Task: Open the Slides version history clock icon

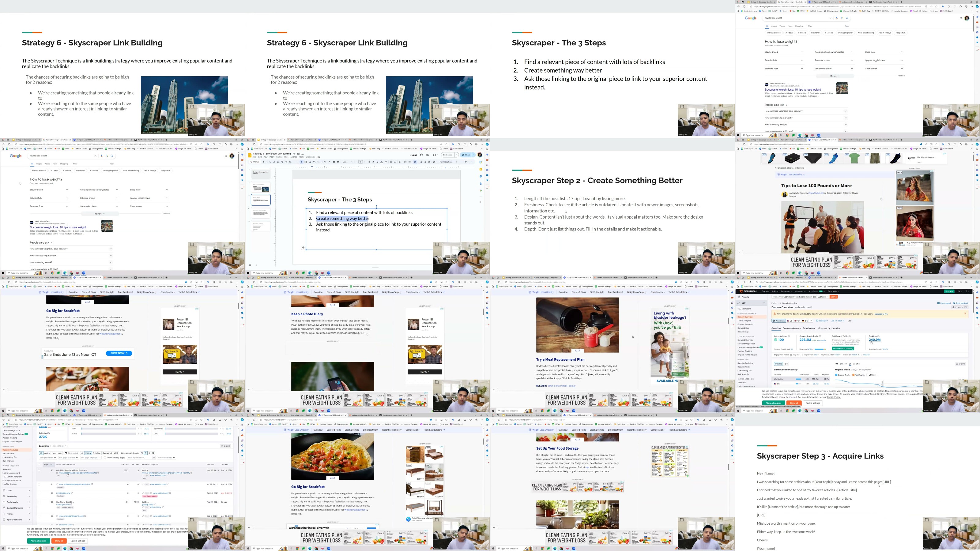Action: click(421, 155)
